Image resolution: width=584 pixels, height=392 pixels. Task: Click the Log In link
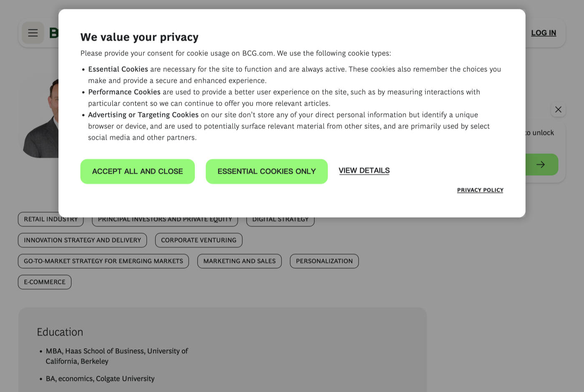[544, 33]
